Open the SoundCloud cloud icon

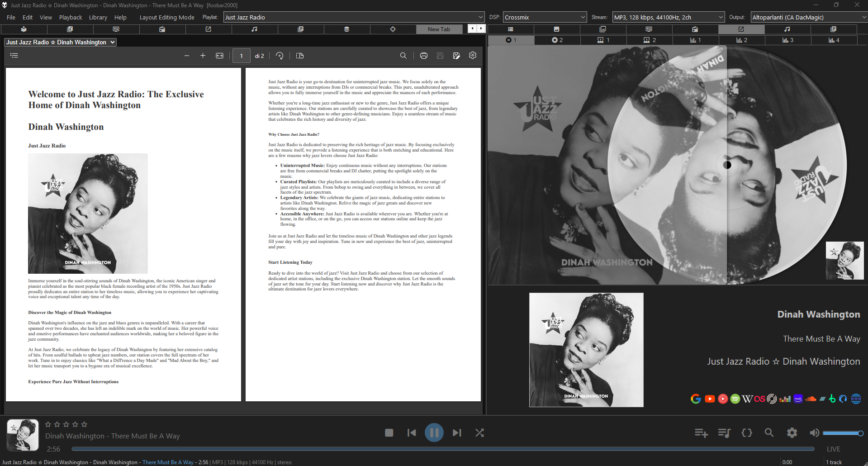coord(811,399)
